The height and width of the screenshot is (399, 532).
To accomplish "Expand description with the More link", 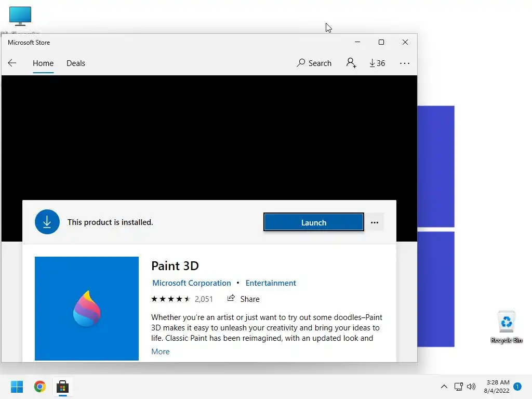I will (160, 352).
